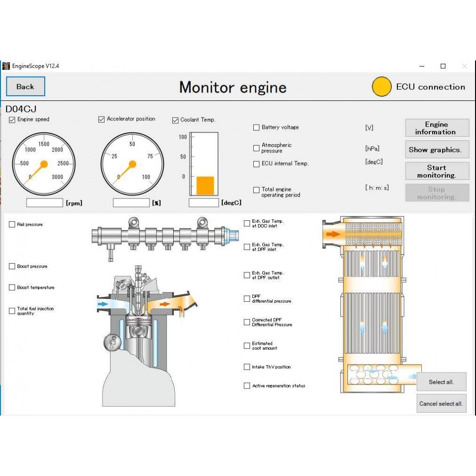Enable Atmospheric pressure checkbox
Screen dimensions: 476x476
(256, 148)
